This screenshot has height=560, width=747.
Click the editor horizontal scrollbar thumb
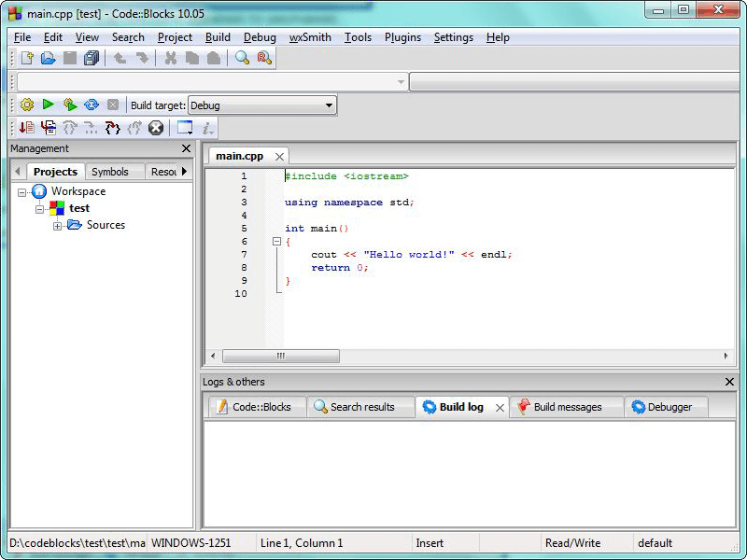point(280,357)
